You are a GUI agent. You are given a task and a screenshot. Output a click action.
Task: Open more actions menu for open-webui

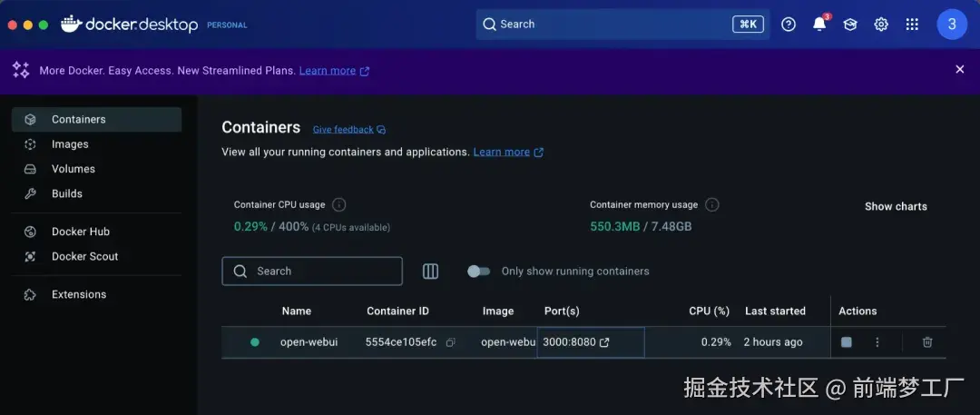tap(877, 342)
